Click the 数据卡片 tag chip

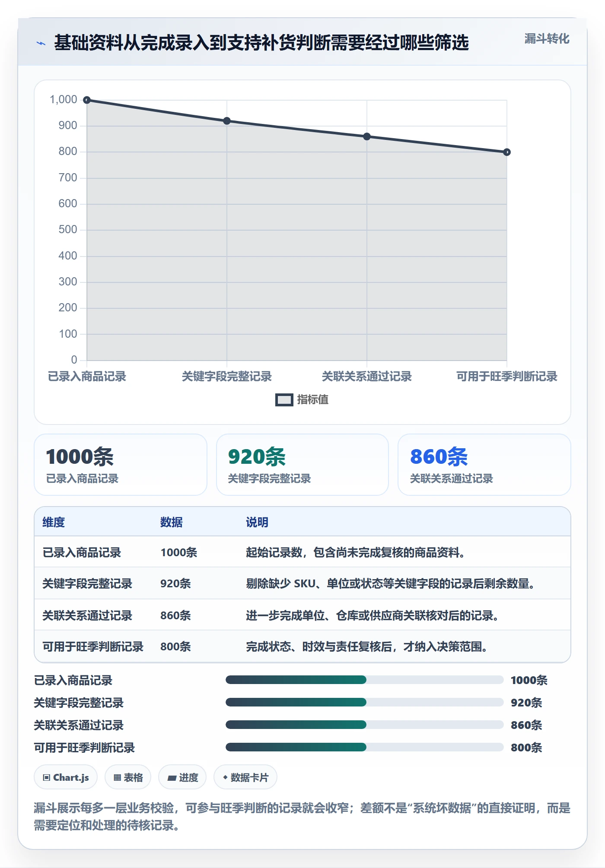[245, 777]
